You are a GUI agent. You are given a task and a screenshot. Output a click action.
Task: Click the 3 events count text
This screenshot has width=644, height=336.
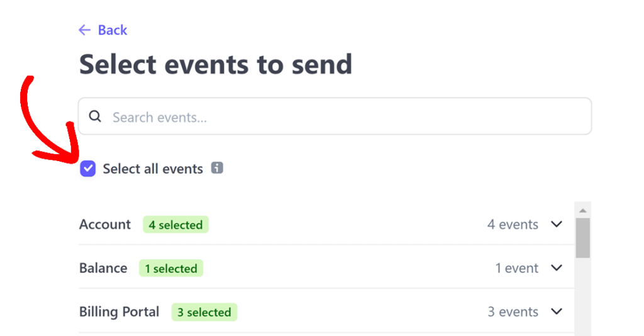[x=513, y=311]
